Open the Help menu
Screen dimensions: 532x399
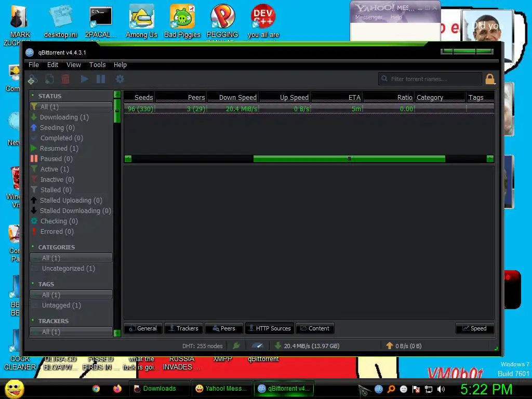click(120, 65)
